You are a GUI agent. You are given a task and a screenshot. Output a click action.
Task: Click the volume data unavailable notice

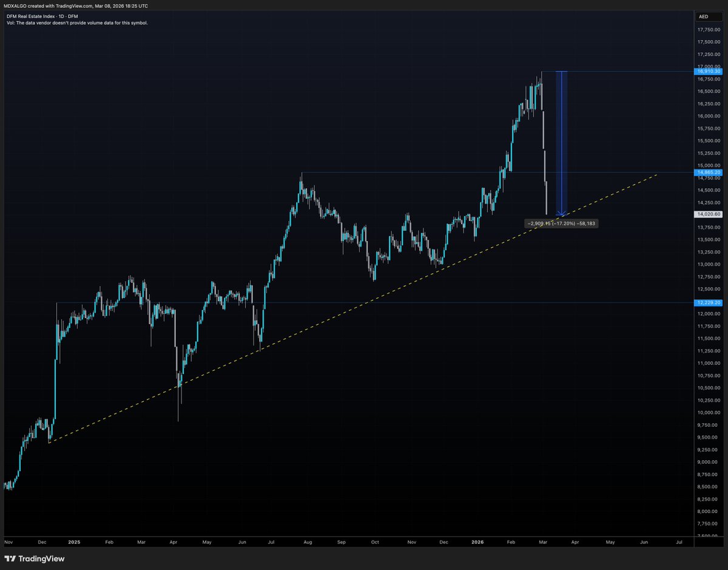click(x=76, y=22)
